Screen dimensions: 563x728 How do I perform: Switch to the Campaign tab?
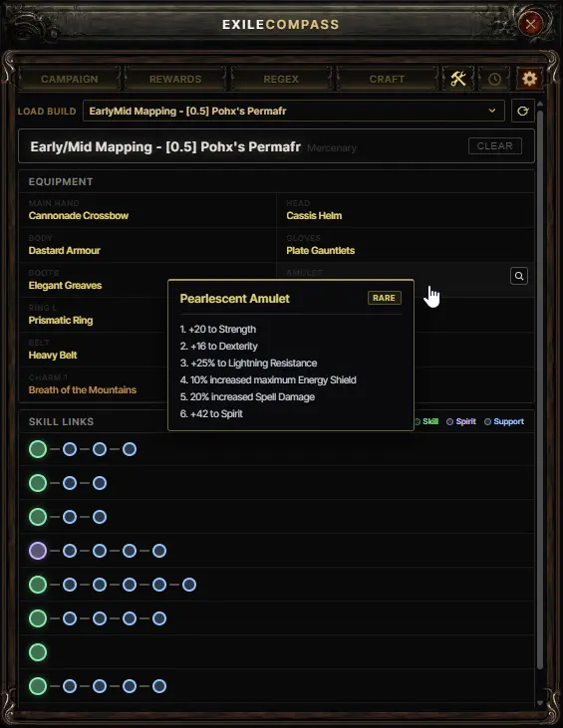[70, 79]
